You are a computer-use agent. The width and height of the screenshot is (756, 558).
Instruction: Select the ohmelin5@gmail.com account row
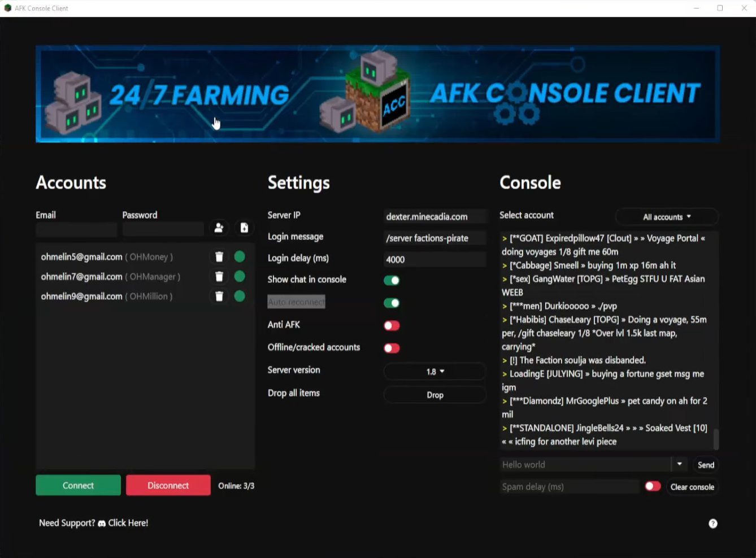[145, 257]
